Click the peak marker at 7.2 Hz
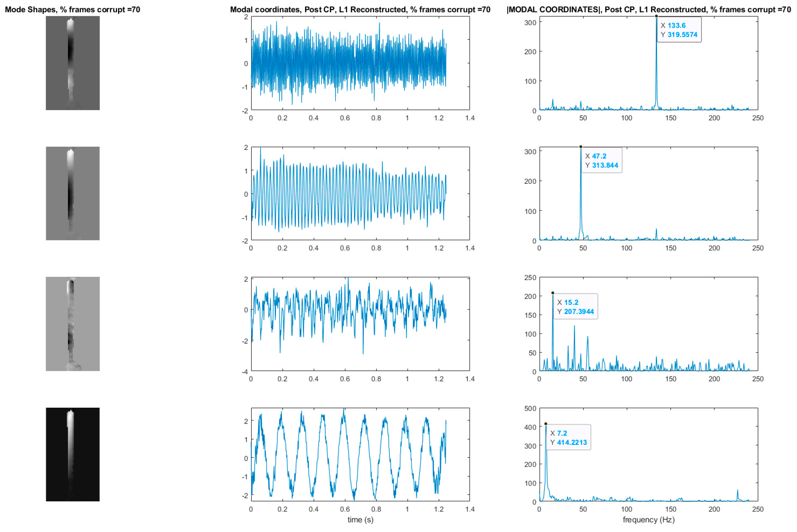The height and width of the screenshot is (532, 797). 546,424
